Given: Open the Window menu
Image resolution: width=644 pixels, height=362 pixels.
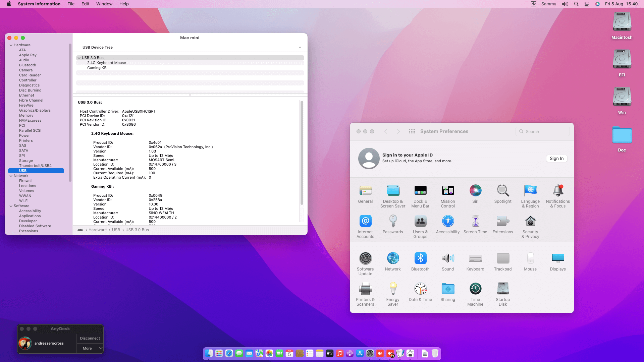Looking at the screenshot, I should click(x=104, y=4).
